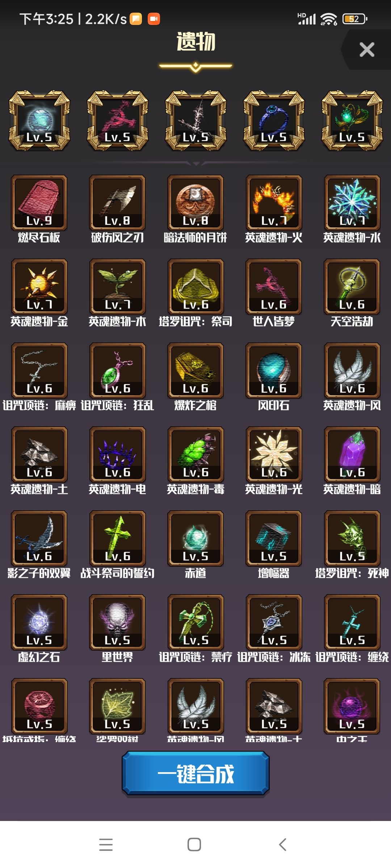Select the equipped blue ring slot

coord(274,120)
